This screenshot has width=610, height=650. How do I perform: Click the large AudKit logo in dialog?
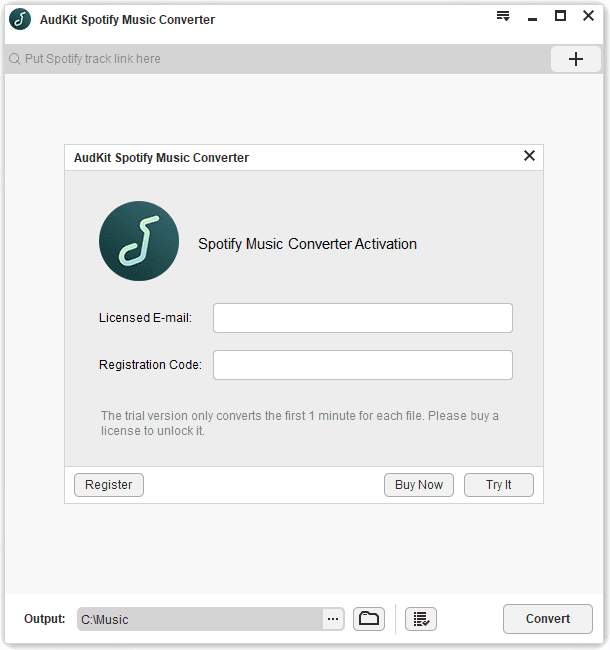click(x=139, y=241)
